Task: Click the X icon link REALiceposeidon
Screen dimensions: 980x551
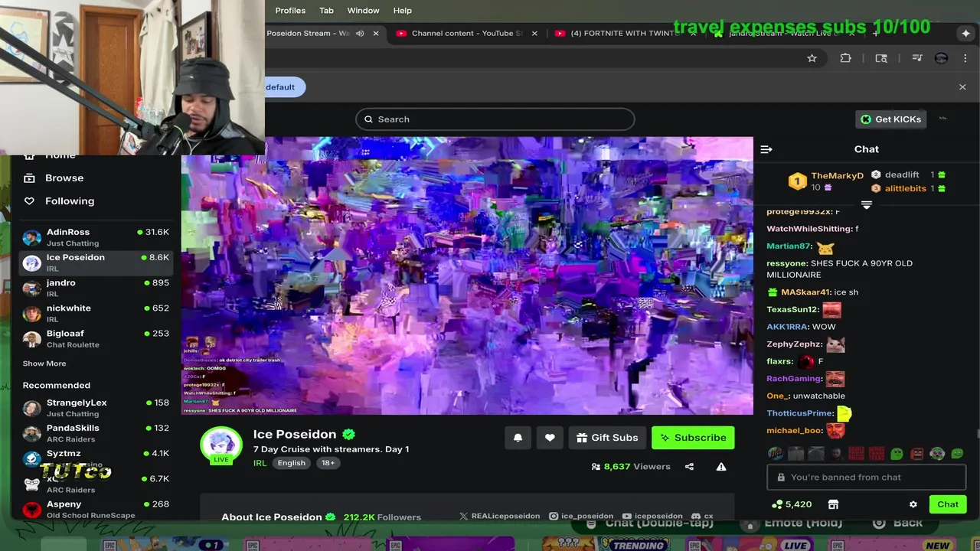Action: [499, 517]
